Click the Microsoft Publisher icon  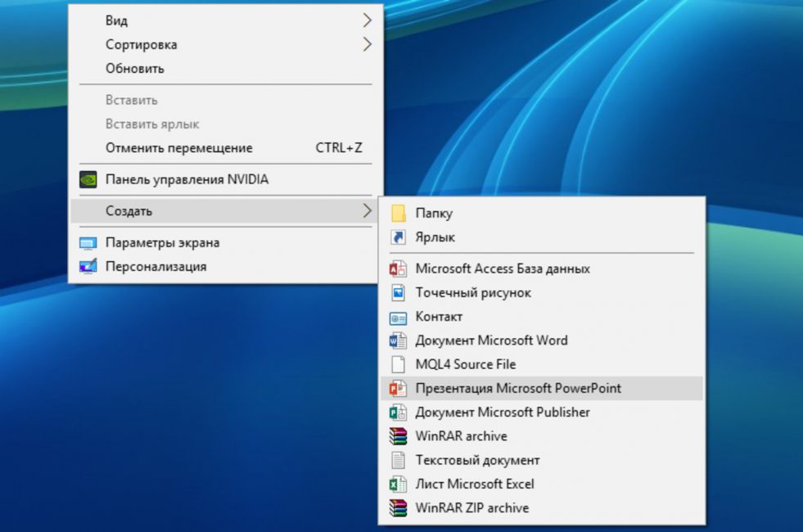coord(399,413)
